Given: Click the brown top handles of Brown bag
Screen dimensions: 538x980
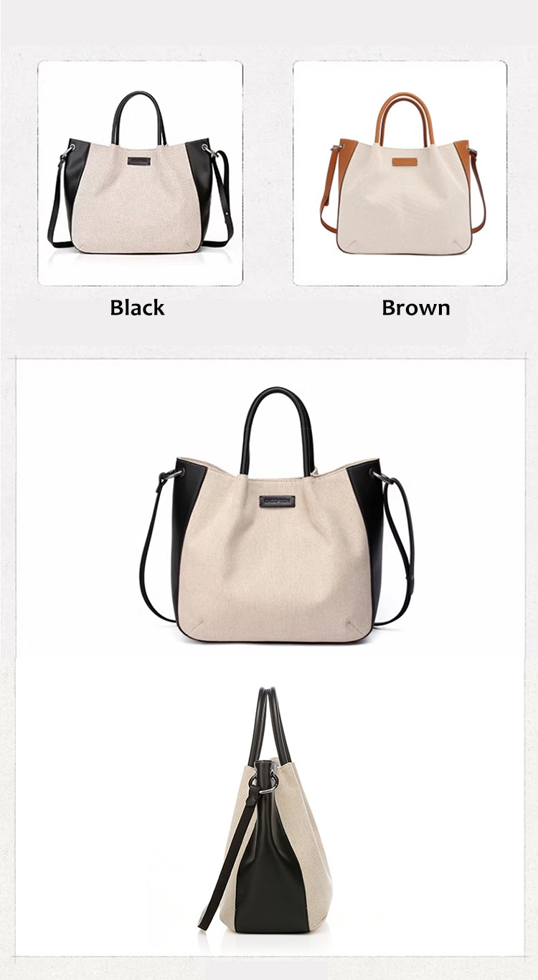Looking at the screenshot, I should point(405,115).
